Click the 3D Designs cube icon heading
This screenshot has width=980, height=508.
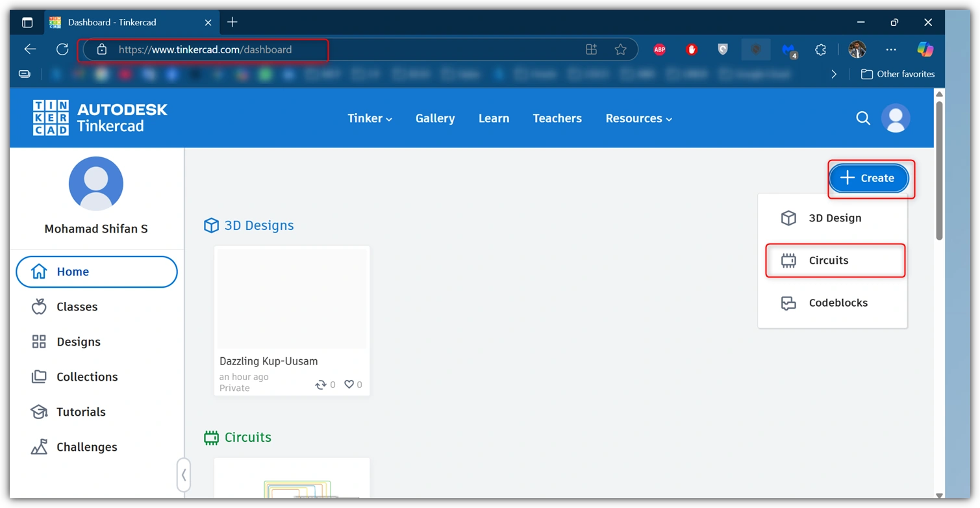[211, 225]
